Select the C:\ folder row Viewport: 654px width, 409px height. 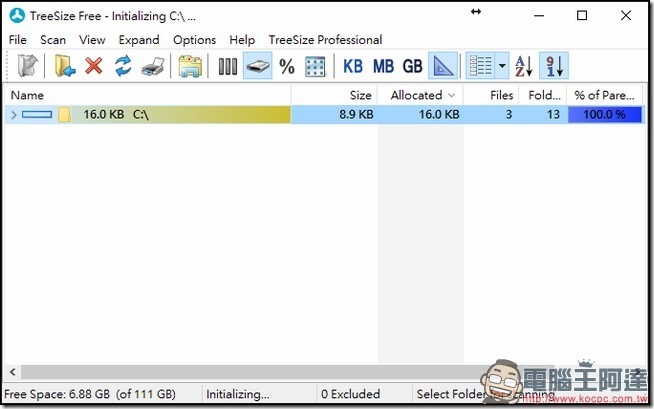(324, 115)
